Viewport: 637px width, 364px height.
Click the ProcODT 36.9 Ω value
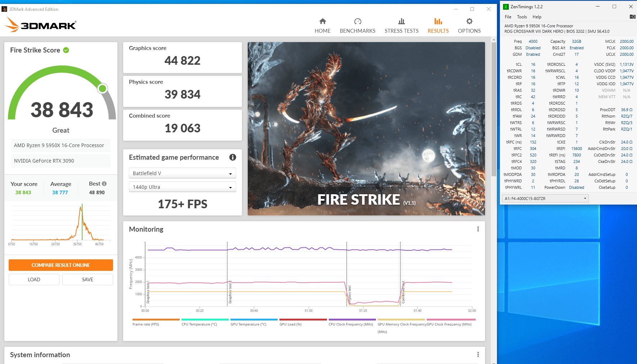tap(627, 110)
